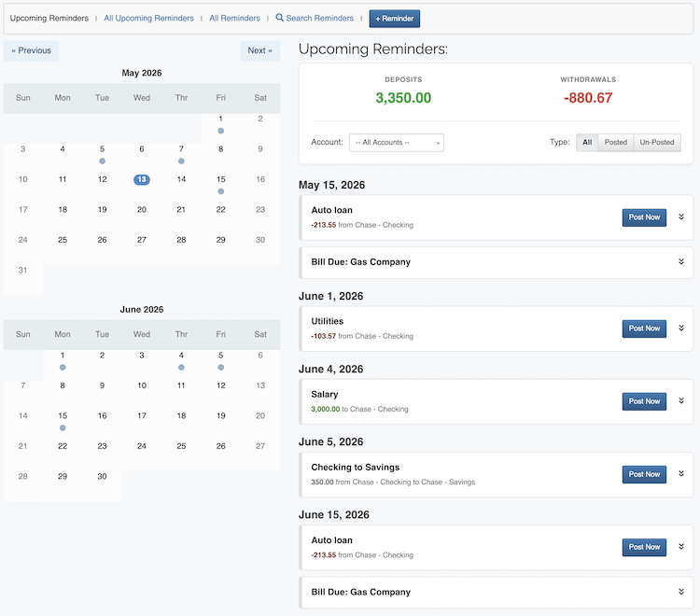Click the -103.57 Utilities amount text
This screenshot has width=700, height=616.
[324, 336]
